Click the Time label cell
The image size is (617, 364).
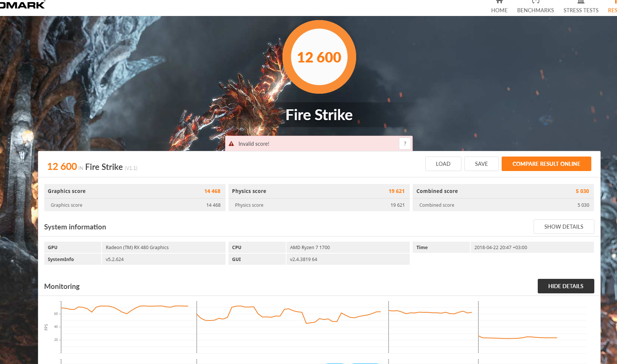click(441, 247)
